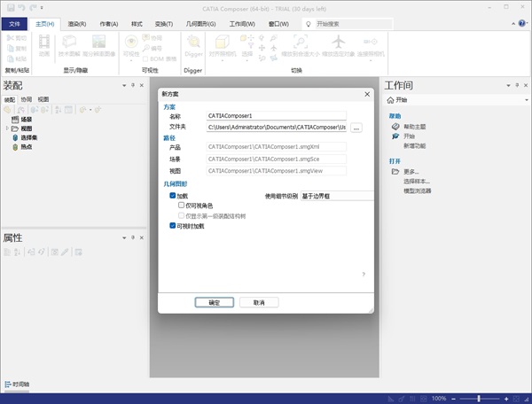532x404 pixels.
Task: Click the Save icon in title bar
Action: pyautogui.click(x=11, y=7)
